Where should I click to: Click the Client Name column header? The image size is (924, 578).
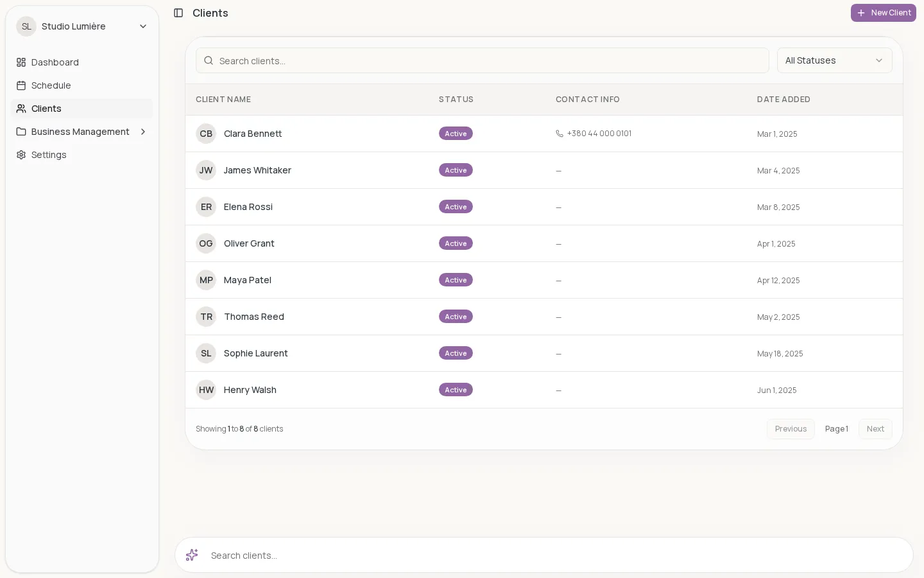pos(223,100)
